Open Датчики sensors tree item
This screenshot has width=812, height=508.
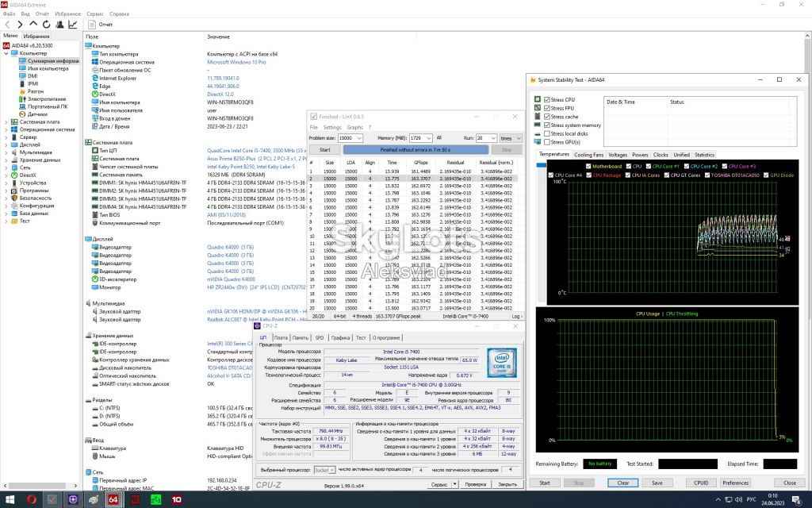click(x=37, y=114)
